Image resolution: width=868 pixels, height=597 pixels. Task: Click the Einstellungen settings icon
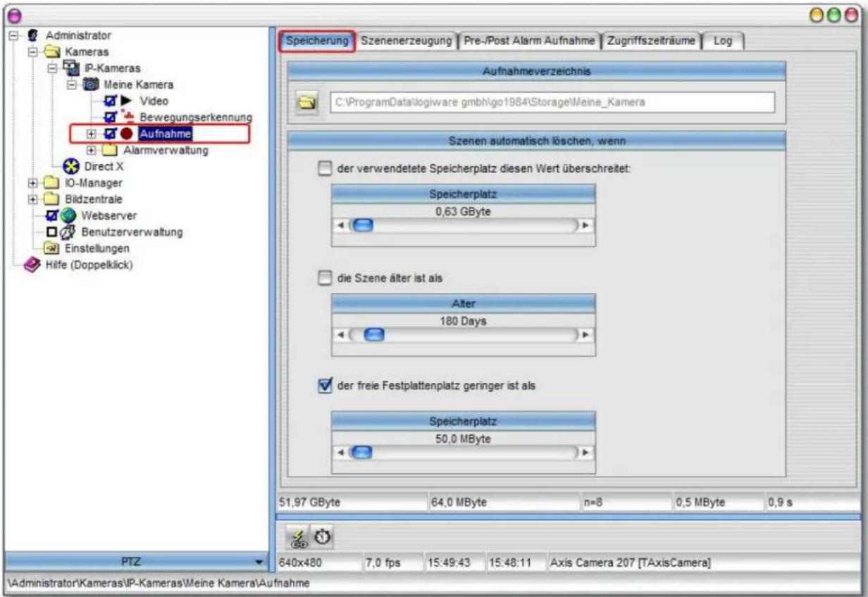click(51, 249)
